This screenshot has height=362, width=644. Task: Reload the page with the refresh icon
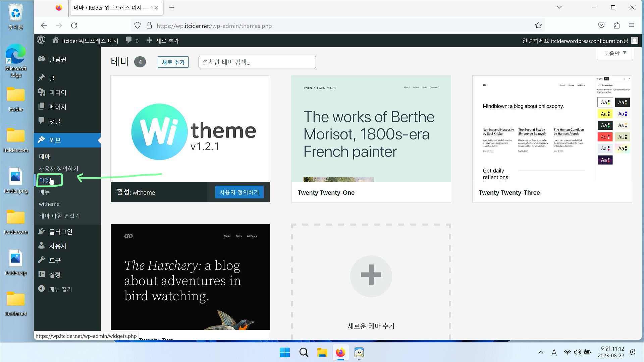point(74,25)
